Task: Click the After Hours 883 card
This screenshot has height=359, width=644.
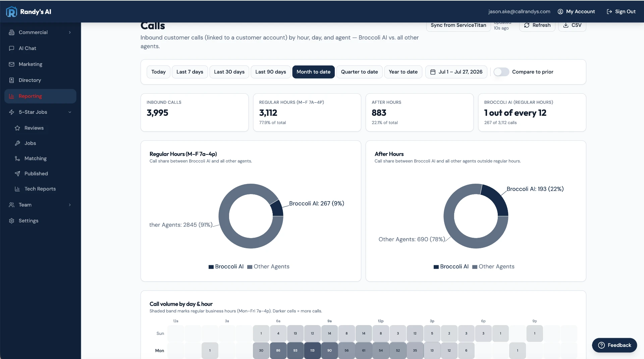Action: pos(419,113)
